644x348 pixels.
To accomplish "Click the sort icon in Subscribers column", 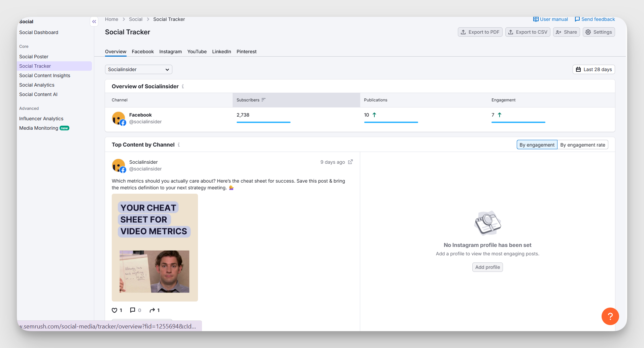I will 264,100.
